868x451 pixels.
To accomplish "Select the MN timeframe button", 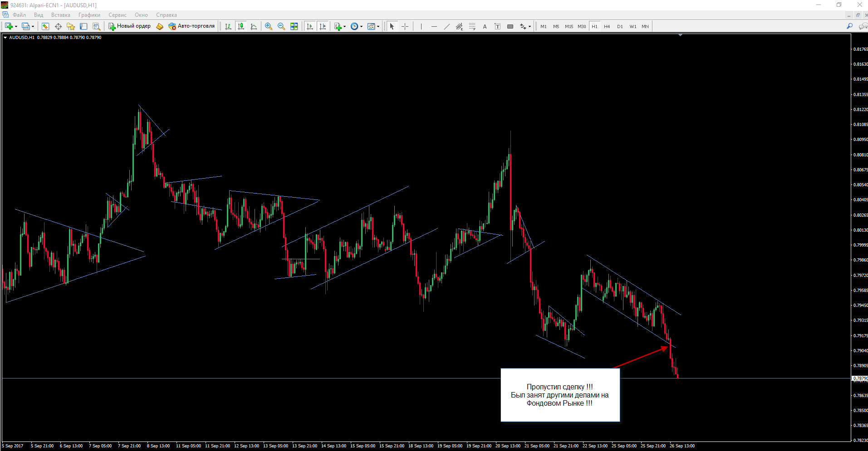I will (x=645, y=26).
